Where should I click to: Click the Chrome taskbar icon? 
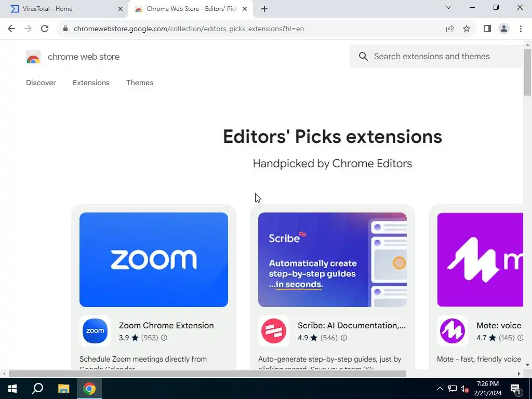[x=89, y=389]
